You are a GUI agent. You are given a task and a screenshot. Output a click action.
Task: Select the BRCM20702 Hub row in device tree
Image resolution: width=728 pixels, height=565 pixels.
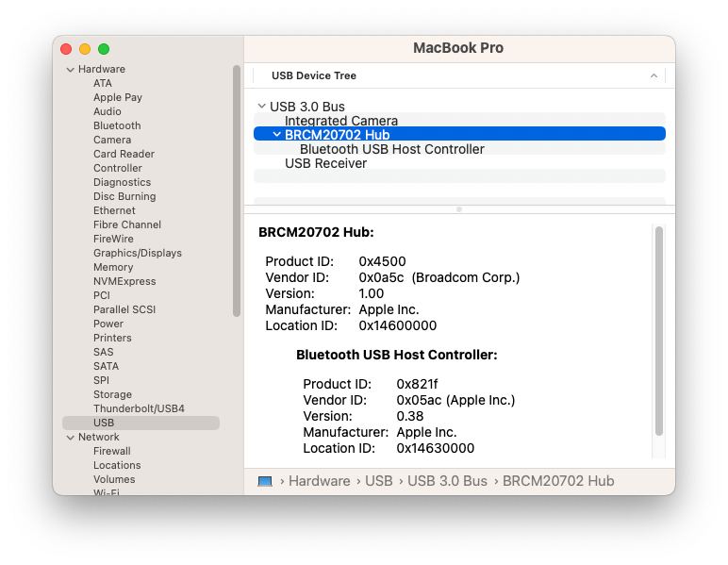coord(459,135)
